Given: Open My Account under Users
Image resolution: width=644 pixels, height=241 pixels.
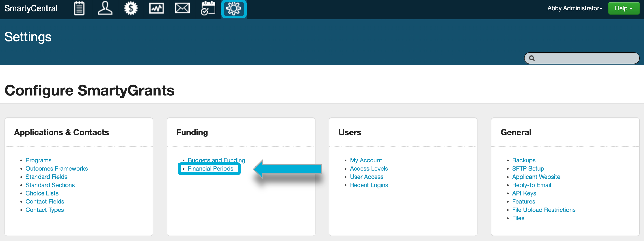Looking at the screenshot, I should click(x=366, y=160).
